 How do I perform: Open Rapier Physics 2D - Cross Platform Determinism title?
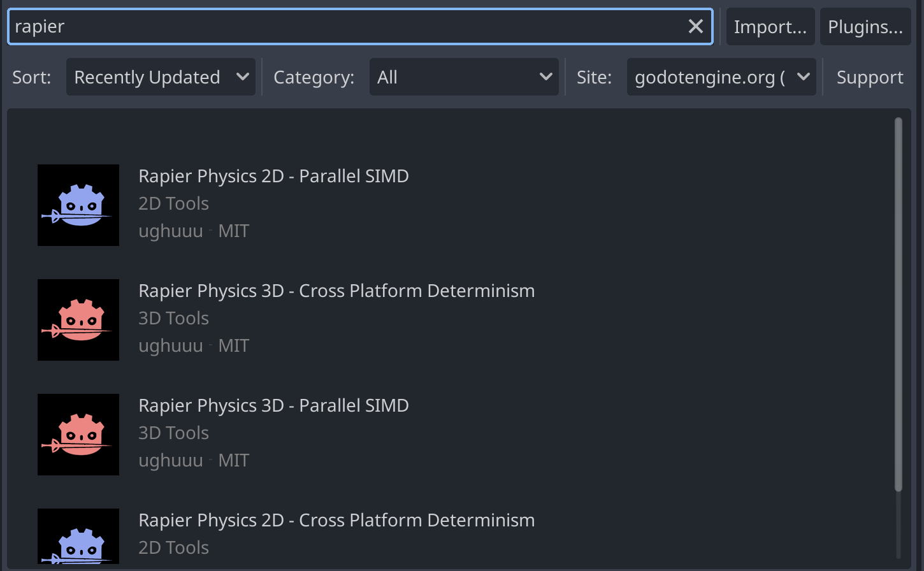coord(336,520)
